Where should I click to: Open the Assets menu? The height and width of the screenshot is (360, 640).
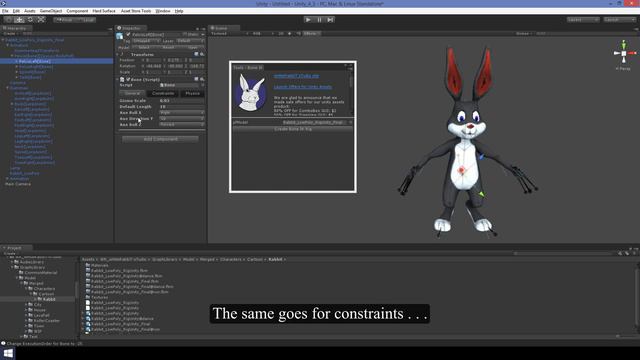(30, 11)
